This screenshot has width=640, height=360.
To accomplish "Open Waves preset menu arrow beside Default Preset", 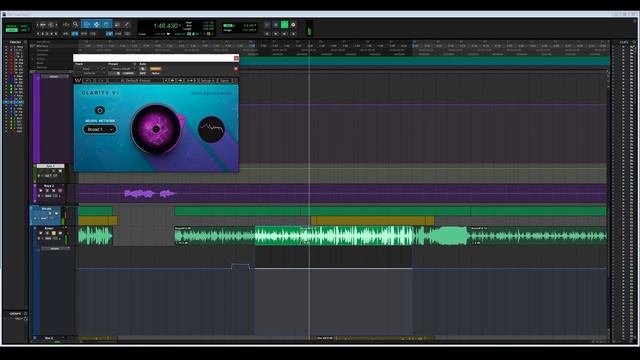I will point(166,80).
